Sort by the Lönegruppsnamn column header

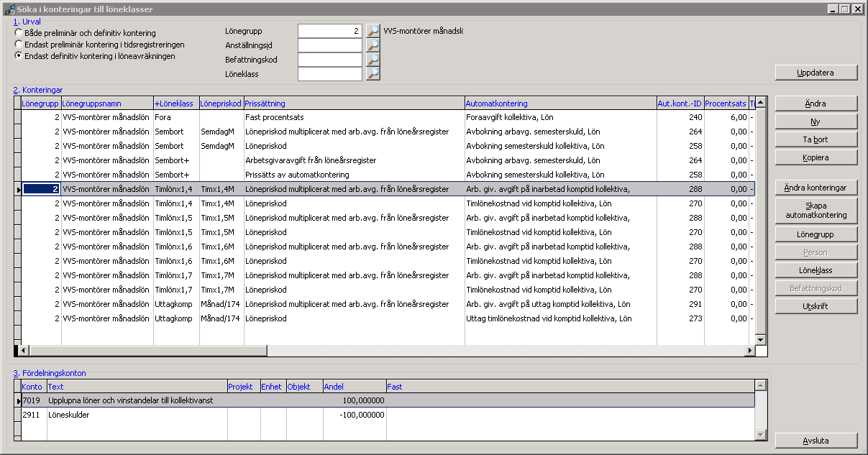[107, 104]
